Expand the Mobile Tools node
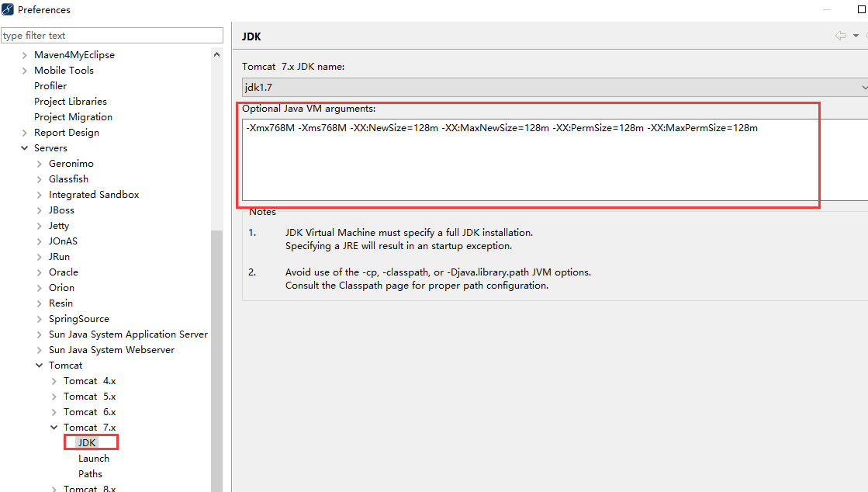The width and height of the screenshot is (868, 492). pyautogui.click(x=24, y=71)
